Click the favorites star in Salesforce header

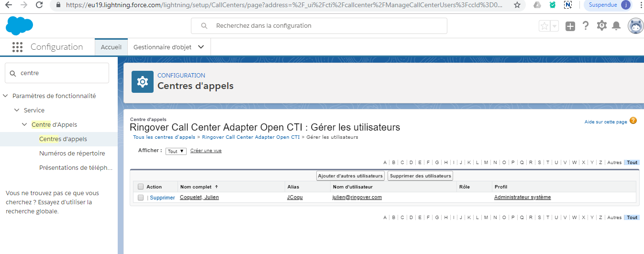tap(544, 26)
